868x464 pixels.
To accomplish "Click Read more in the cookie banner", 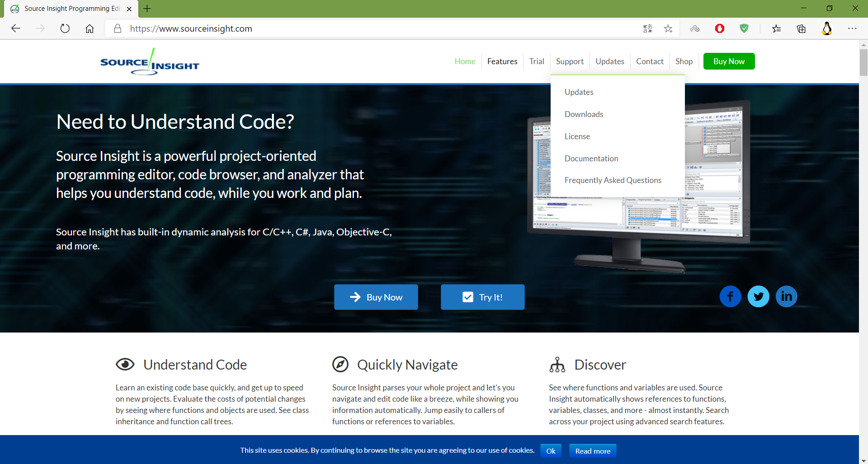I will tap(593, 451).
